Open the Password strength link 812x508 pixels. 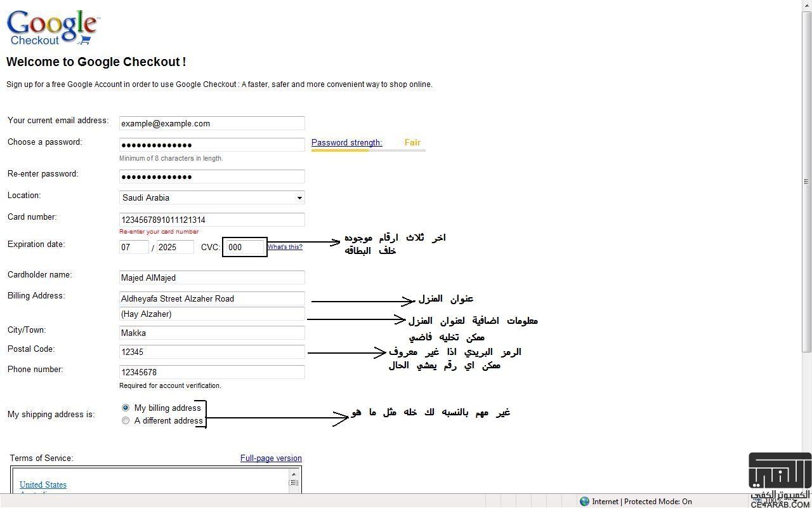click(346, 143)
